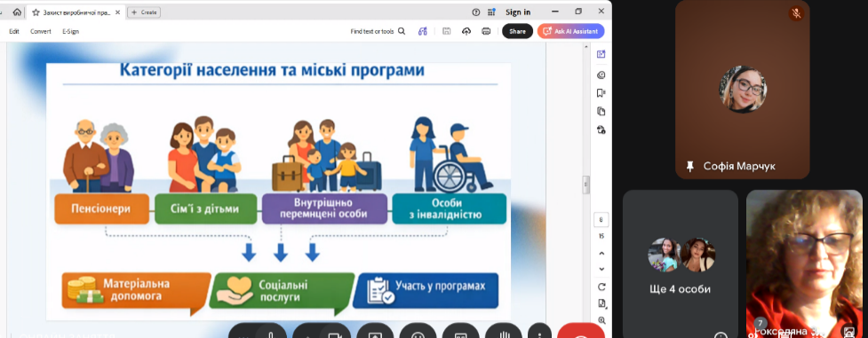Go to previous page with up arrow
The height and width of the screenshot is (338, 868).
pos(601,254)
